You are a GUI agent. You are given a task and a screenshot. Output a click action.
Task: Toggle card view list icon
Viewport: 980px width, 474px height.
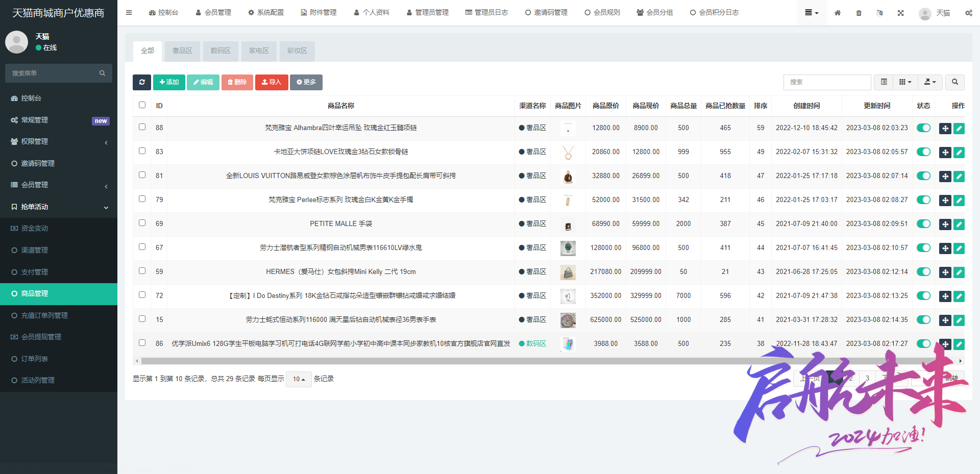[x=884, y=82]
